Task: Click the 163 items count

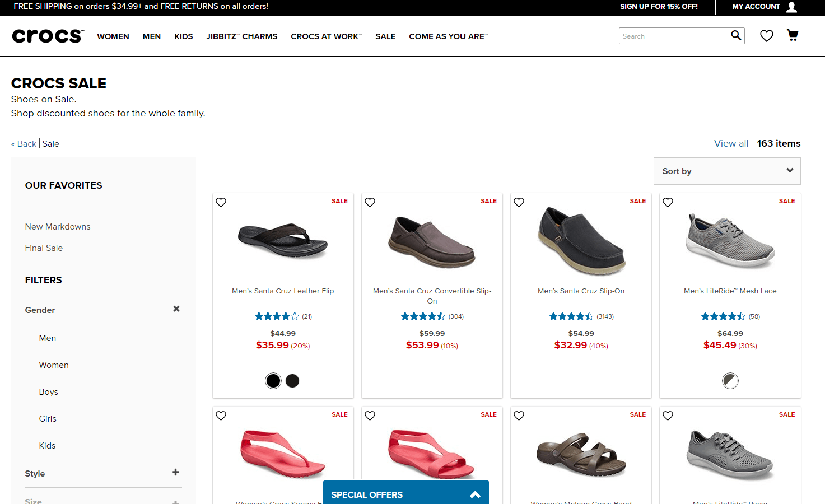Action: [x=779, y=143]
